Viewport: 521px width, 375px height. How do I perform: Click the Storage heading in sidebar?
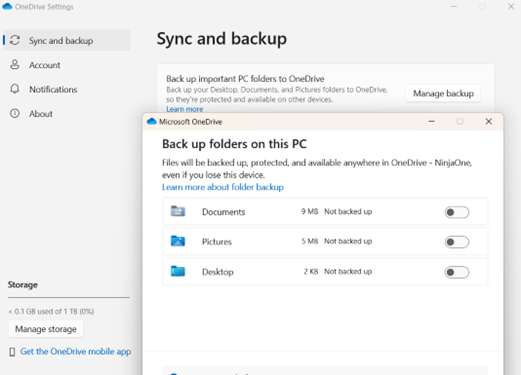tap(23, 285)
